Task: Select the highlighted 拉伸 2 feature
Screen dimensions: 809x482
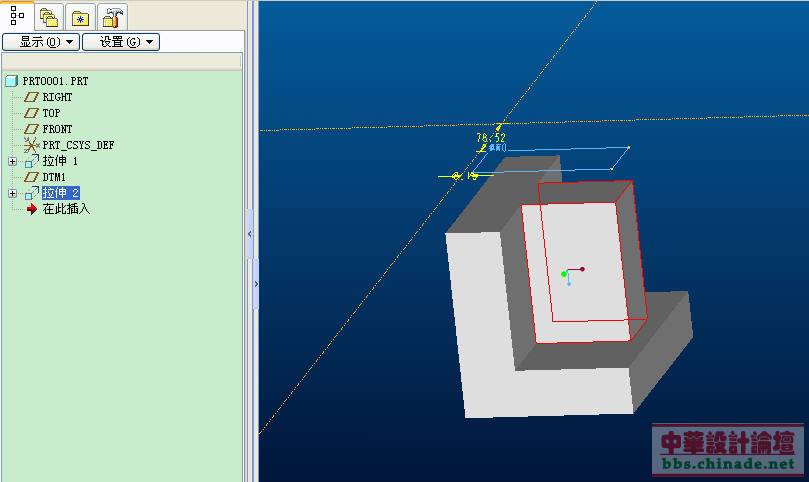Action: [x=60, y=193]
